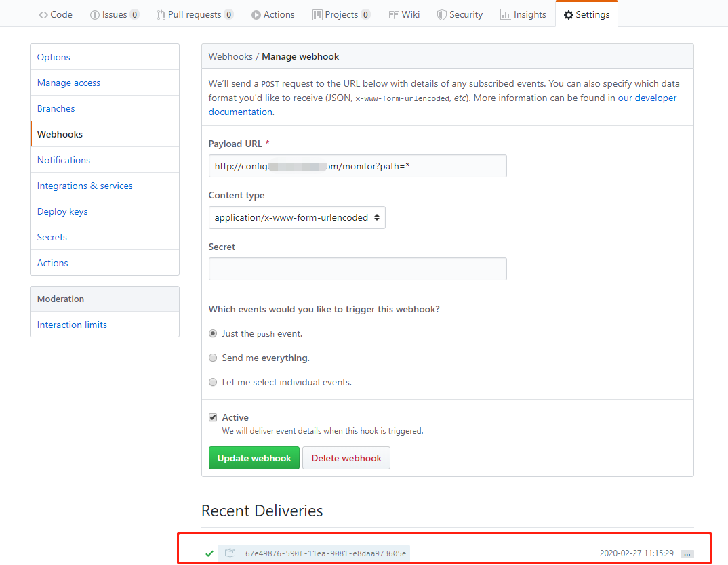Select Send me everything option
Image resolution: width=728 pixels, height=565 pixels.
[213, 358]
